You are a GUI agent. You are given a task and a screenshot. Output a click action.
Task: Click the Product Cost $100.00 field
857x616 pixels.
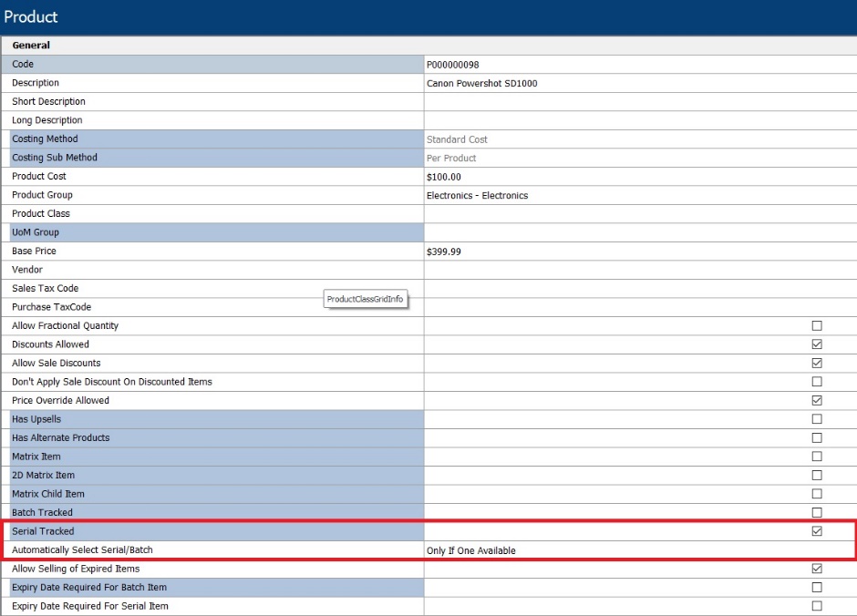(x=640, y=177)
